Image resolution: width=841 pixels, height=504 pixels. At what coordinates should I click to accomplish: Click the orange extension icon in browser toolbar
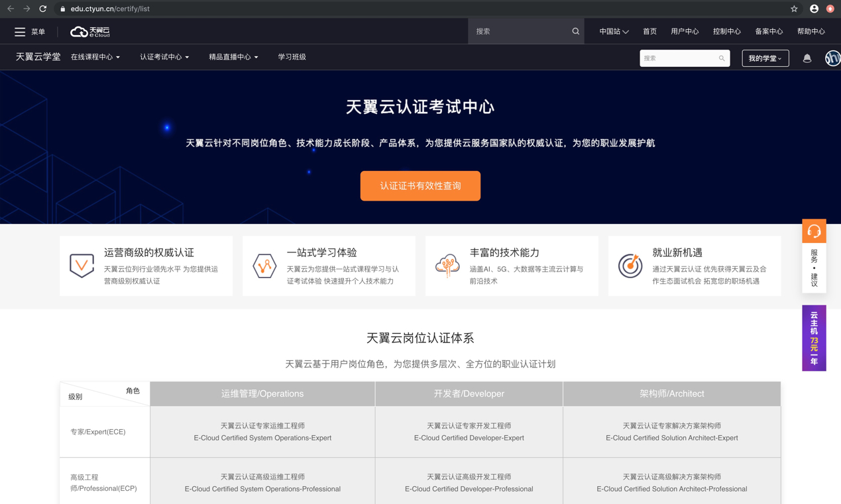[x=830, y=9]
